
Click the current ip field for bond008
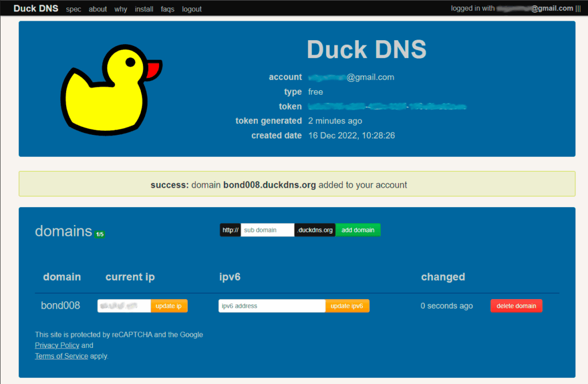(x=124, y=305)
